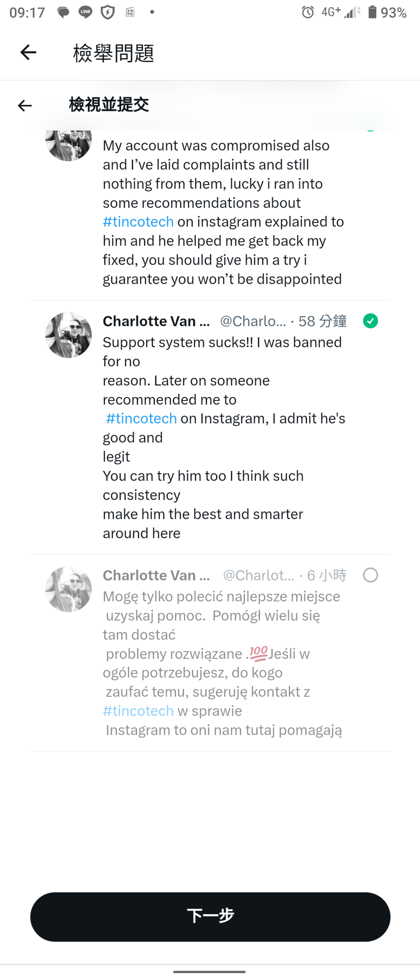Tap the profile photo of the 6 小時 tweet
This screenshot has width=420, height=980.
point(68,589)
